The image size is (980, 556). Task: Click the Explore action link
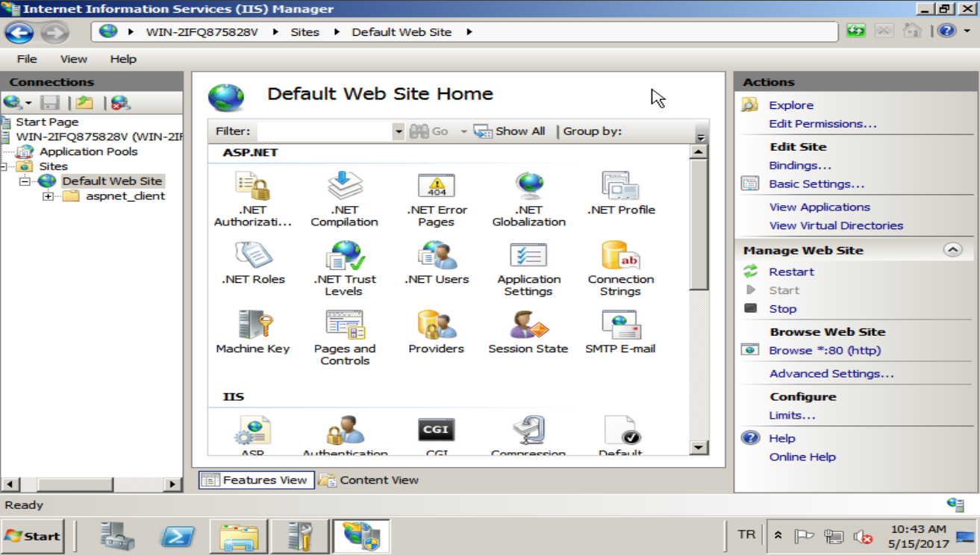pos(791,105)
